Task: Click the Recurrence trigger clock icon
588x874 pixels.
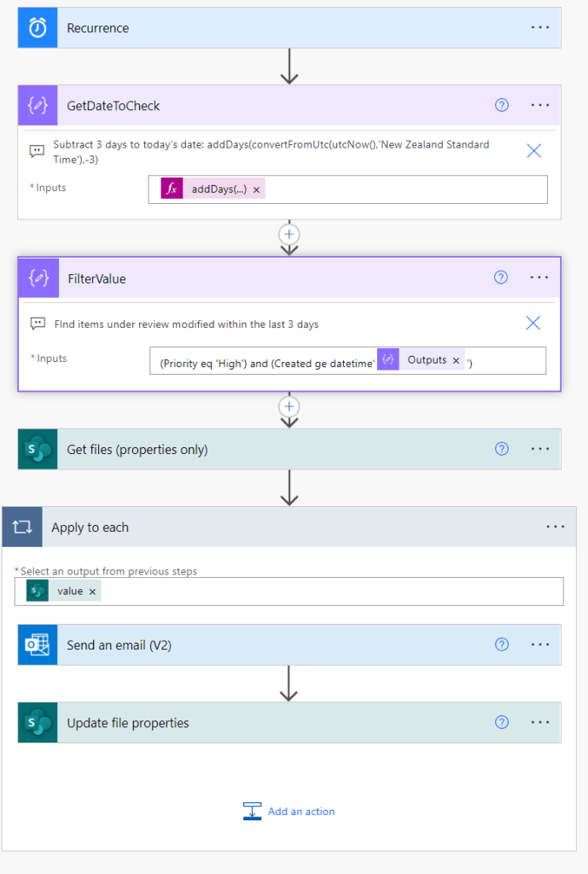Action: coord(38,28)
